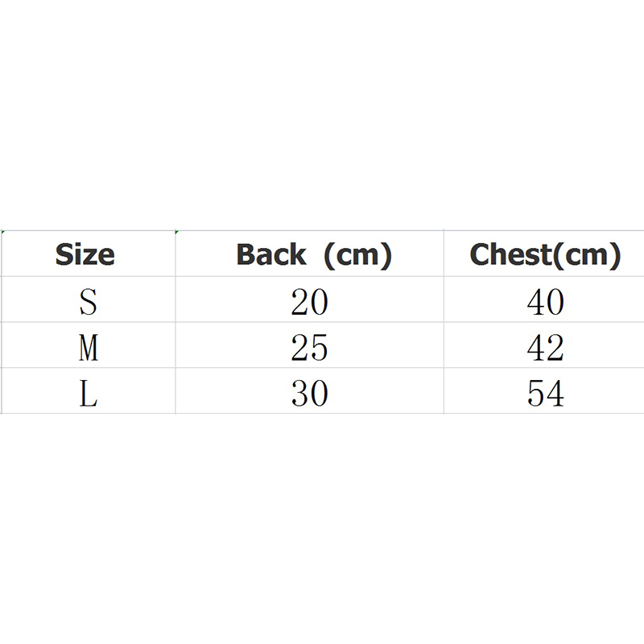Viewport: 644px width, 644px height.
Task: Select the size M cell
Action: tap(88, 349)
